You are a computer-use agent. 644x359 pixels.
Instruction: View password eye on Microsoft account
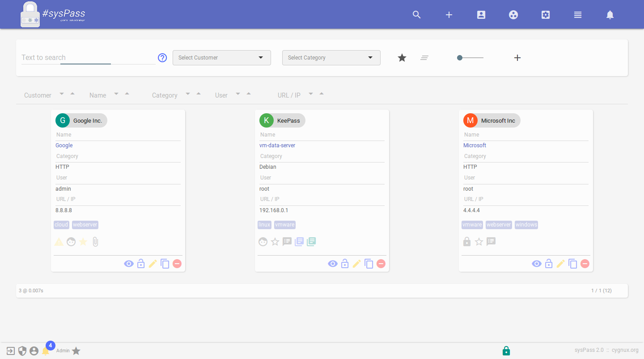[x=537, y=264]
